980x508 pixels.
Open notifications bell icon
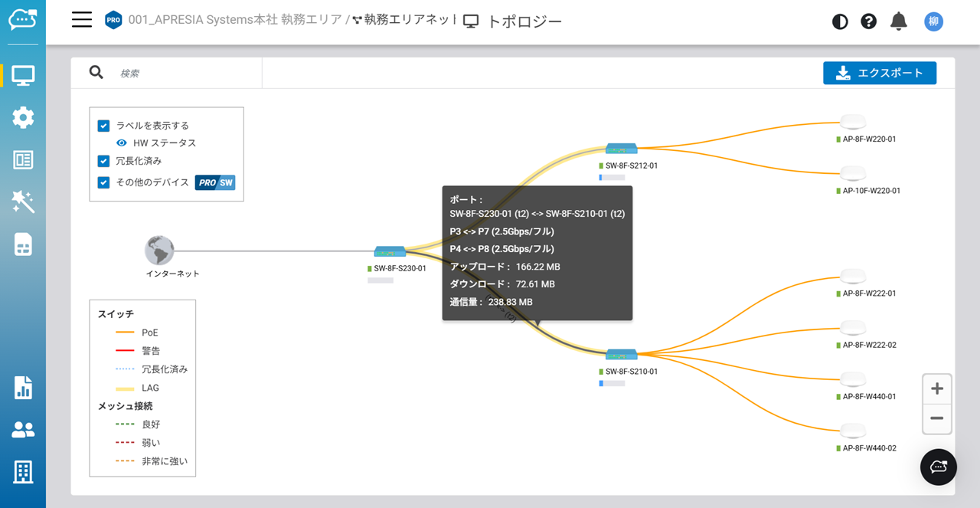(x=898, y=21)
